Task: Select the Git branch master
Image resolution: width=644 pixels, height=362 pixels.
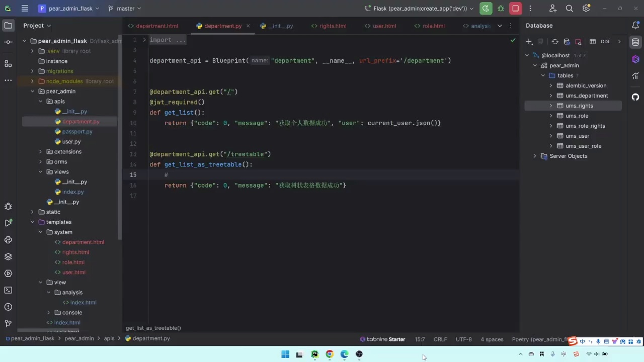Action: (125, 9)
